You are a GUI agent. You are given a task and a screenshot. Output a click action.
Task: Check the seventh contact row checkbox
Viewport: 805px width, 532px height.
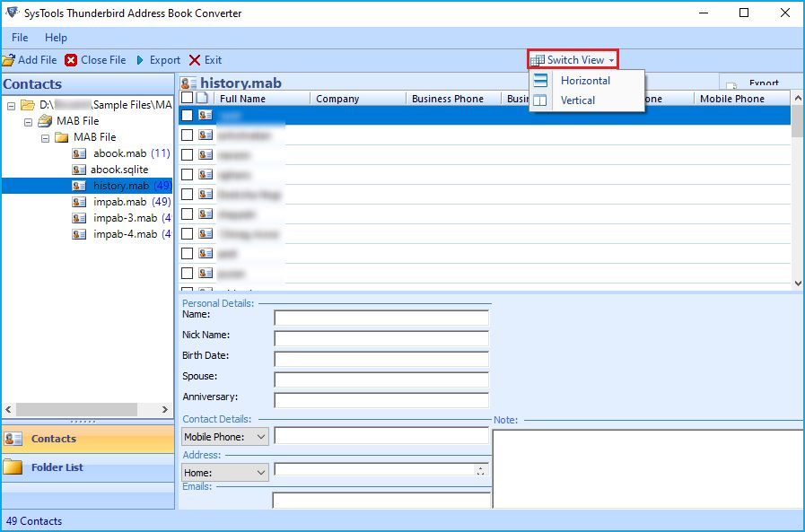187,233
